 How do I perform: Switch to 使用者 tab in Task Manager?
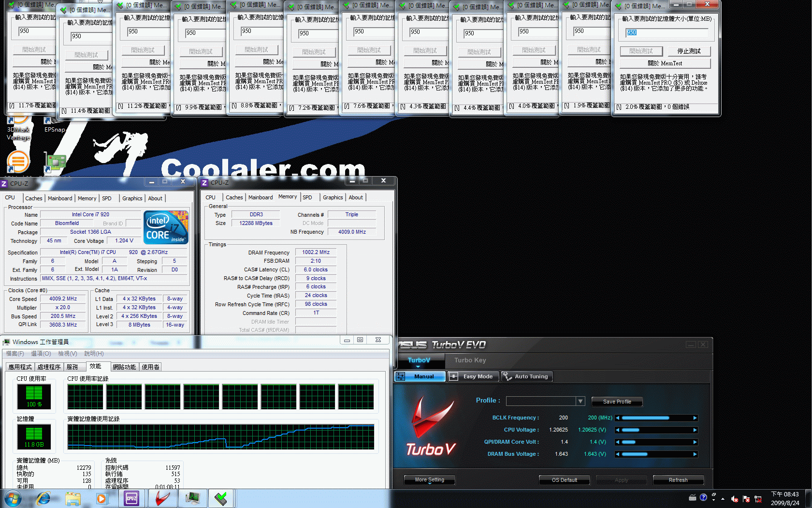pyautogui.click(x=151, y=367)
